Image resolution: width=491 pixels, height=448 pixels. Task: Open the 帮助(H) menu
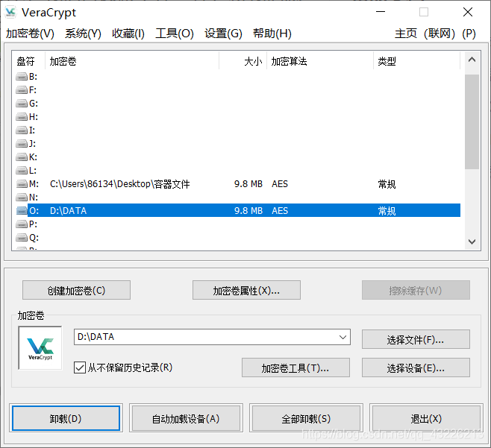point(272,33)
